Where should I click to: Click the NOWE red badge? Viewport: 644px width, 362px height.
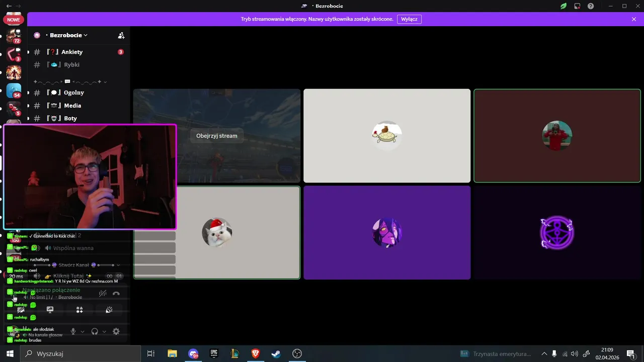pyautogui.click(x=14, y=20)
